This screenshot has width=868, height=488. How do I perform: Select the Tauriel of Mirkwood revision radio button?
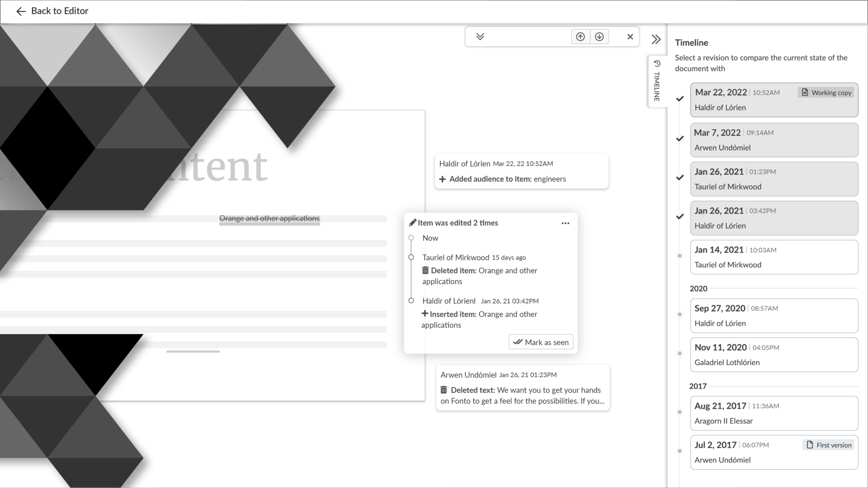[412, 257]
